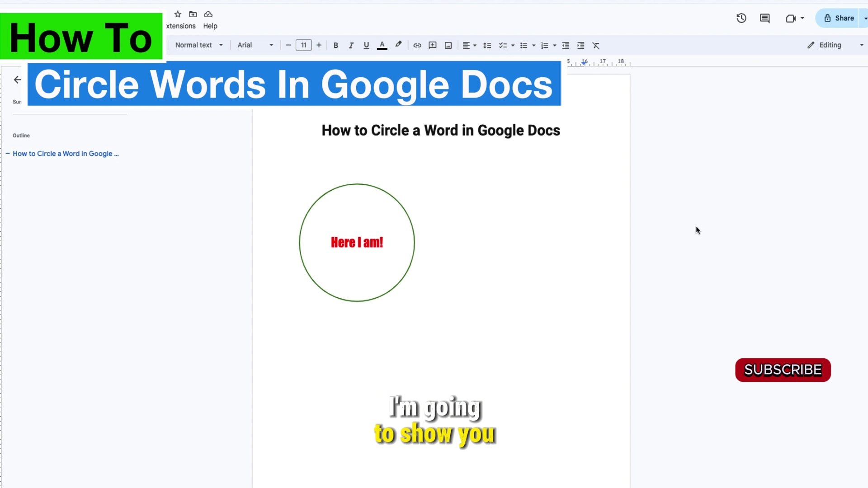Click the insert image icon

(448, 45)
